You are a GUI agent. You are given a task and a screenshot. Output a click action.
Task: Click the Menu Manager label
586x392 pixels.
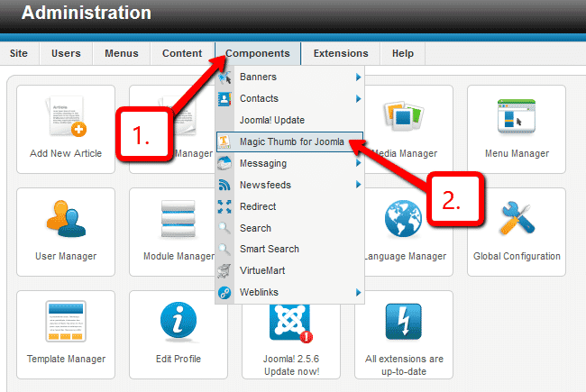[517, 153]
